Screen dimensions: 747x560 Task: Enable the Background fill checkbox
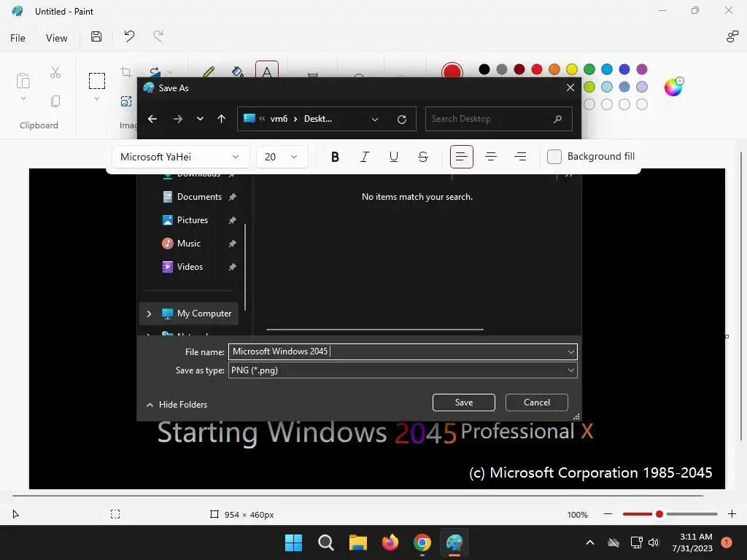(x=554, y=157)
